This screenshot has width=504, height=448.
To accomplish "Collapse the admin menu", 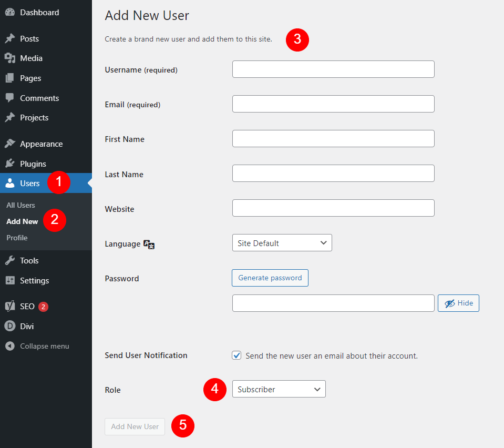I will [37, 346].
